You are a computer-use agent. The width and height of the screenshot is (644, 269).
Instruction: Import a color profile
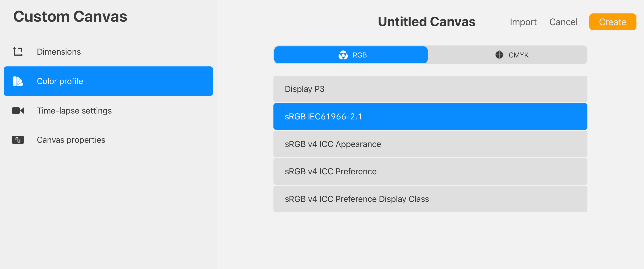(x=523, y=22)
